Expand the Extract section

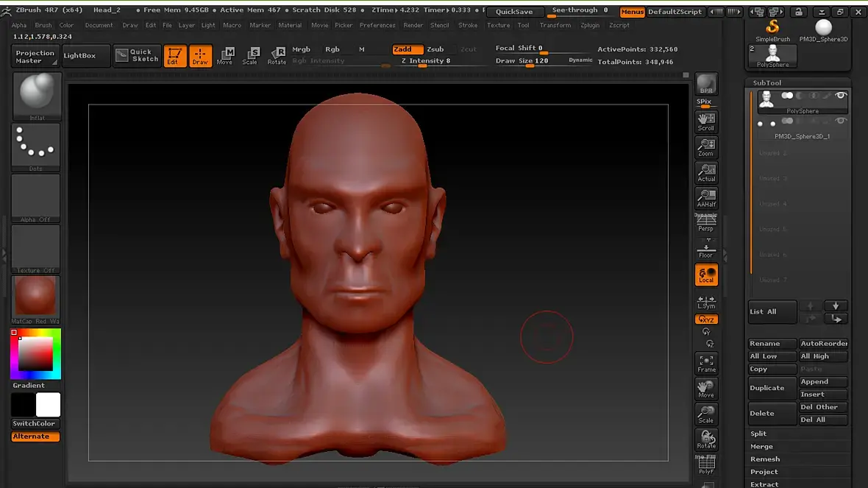click(x=764, y=484)
